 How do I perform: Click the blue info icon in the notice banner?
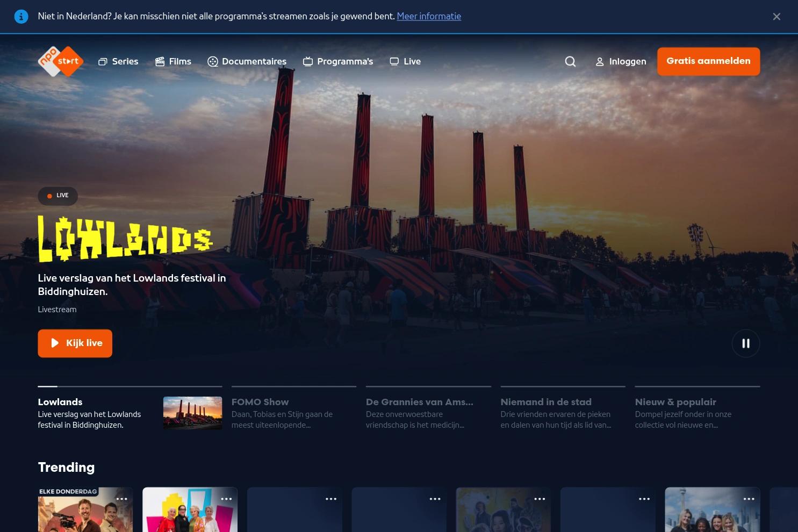(x=21, y=17)
